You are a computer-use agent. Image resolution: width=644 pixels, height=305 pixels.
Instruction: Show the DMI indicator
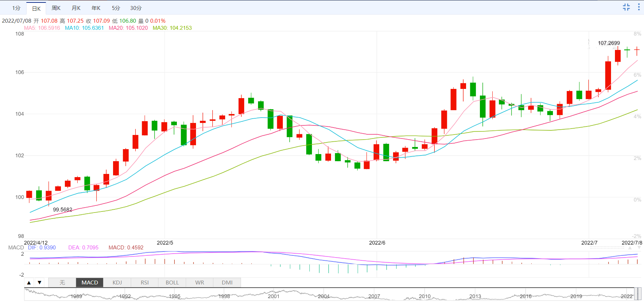point(227,282)
